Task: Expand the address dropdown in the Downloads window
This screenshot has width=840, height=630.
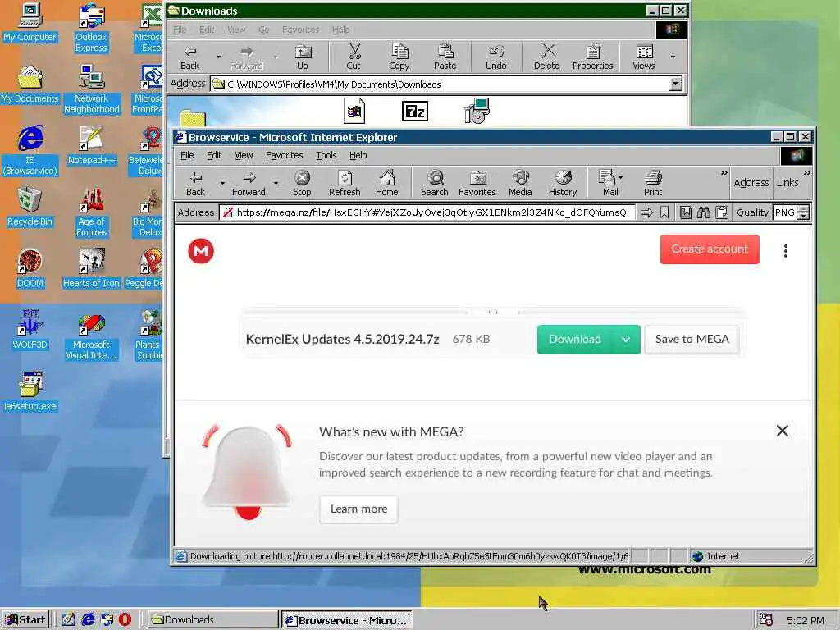Action: click(676, 84)
